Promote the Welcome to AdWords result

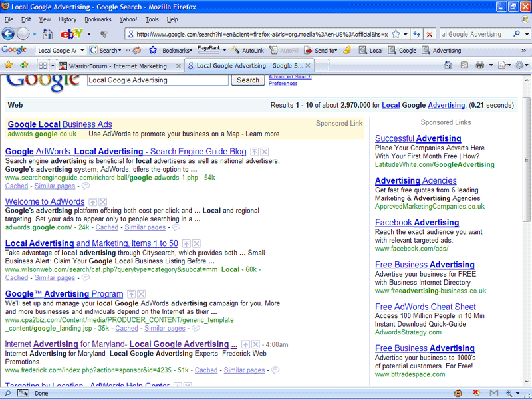pos(92,202)
